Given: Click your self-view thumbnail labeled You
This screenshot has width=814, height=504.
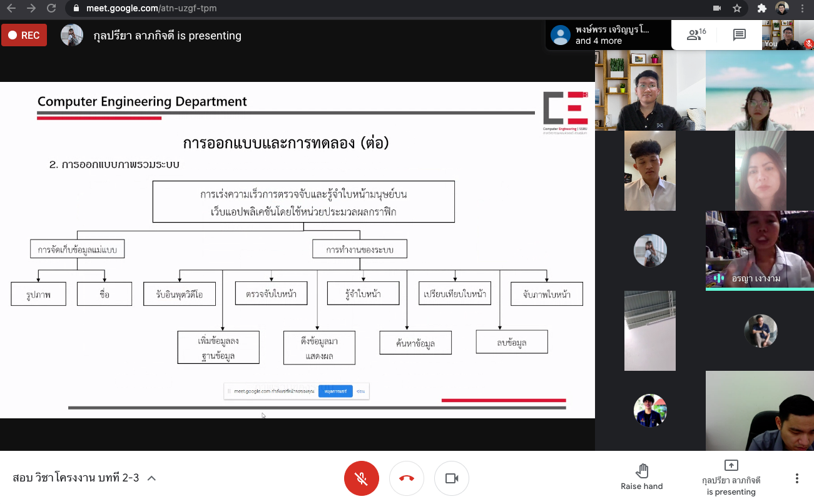Looking at the screenshot, I should coord(788,35).
